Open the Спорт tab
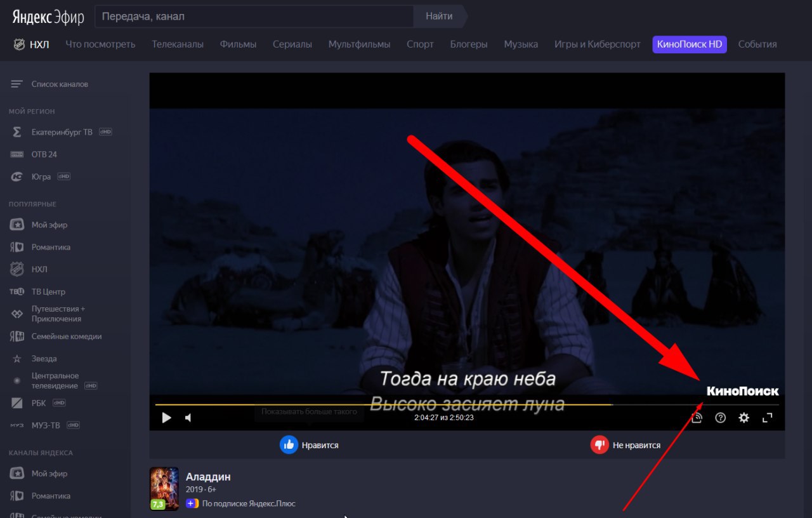The image size is (812, 518). pyautogui.click(x=420, y=44)
